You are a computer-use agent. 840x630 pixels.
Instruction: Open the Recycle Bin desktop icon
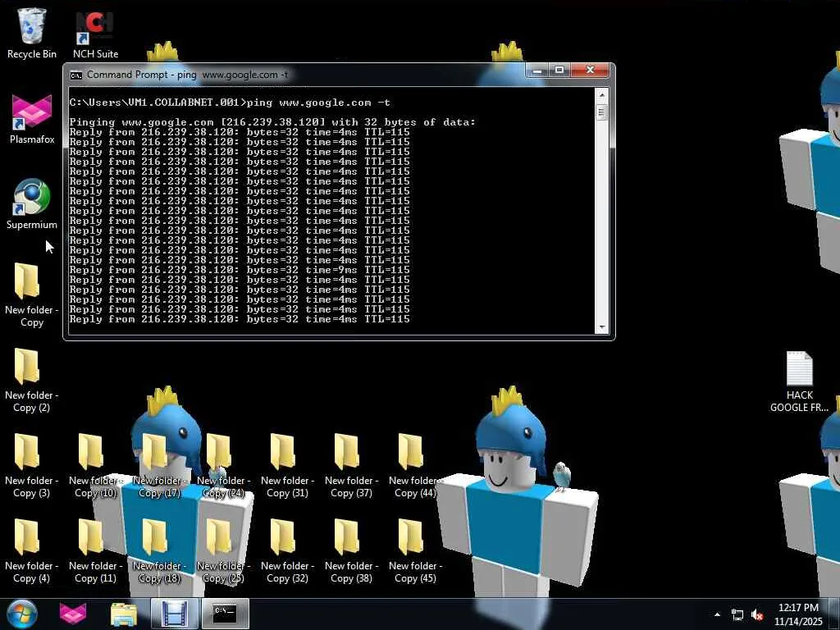(x=31, y=33)
